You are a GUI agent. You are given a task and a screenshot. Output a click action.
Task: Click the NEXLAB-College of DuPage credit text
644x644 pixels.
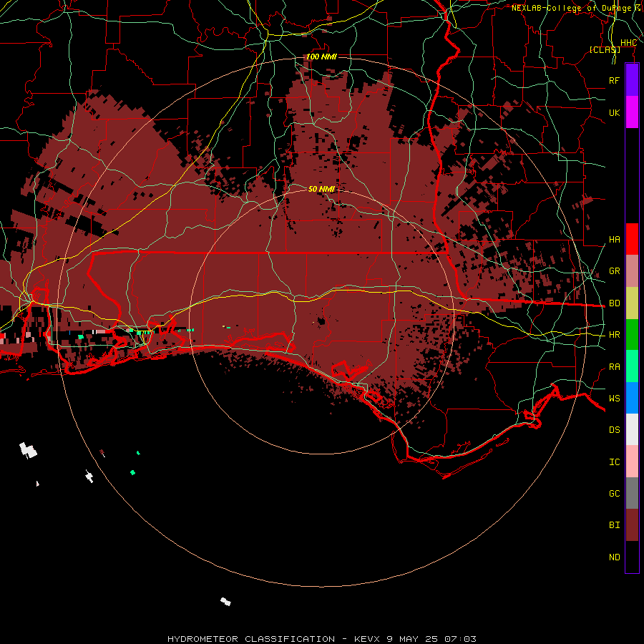click(x=571, y=8)
